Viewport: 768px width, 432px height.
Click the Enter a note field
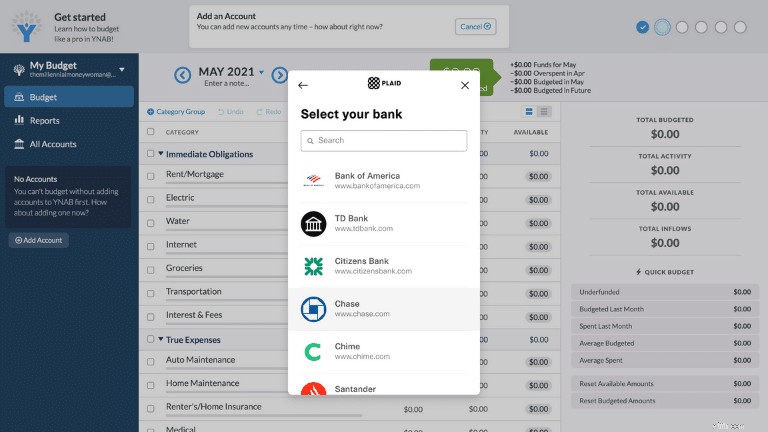(x=227, y=83)
